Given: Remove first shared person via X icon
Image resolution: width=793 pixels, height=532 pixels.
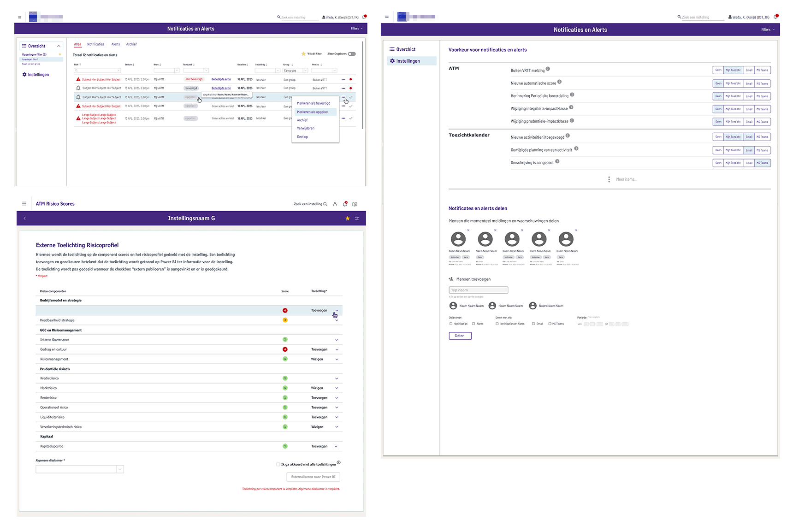Looking at the screenshot, I should click(468, 230).
